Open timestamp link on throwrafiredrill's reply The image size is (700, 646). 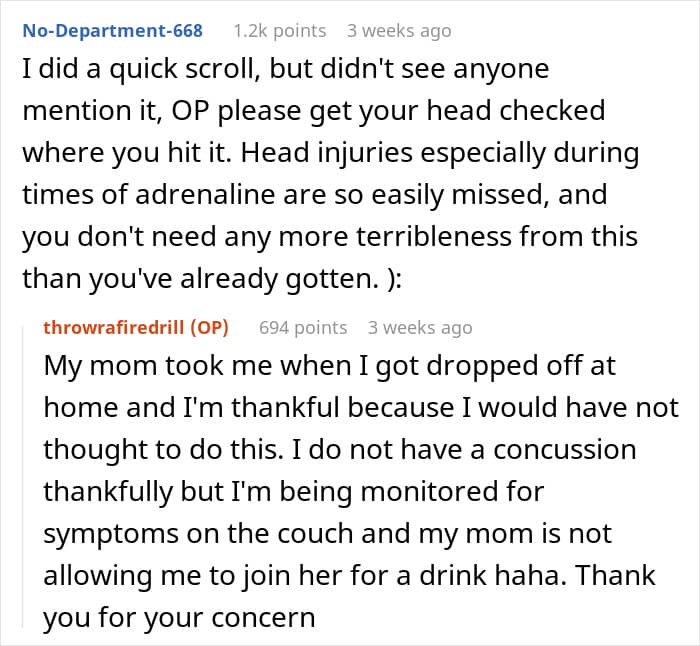click(x=420, y=327)
